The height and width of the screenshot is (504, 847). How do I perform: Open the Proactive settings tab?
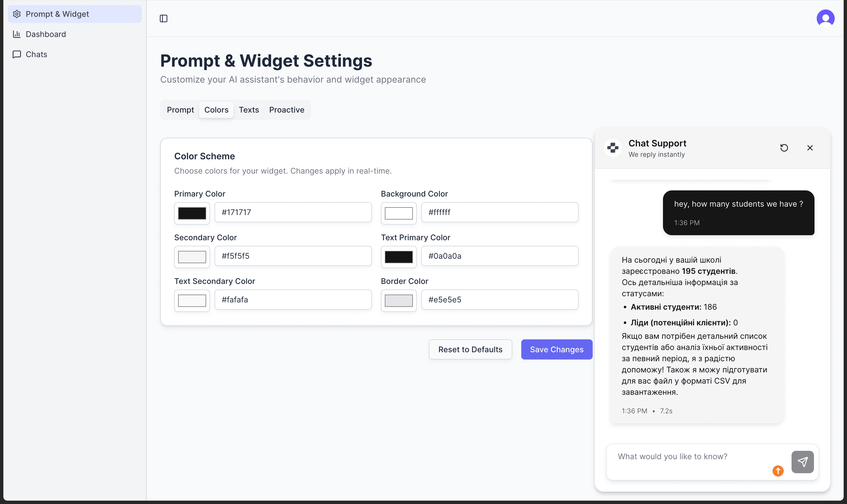click(x=287, y=110)
